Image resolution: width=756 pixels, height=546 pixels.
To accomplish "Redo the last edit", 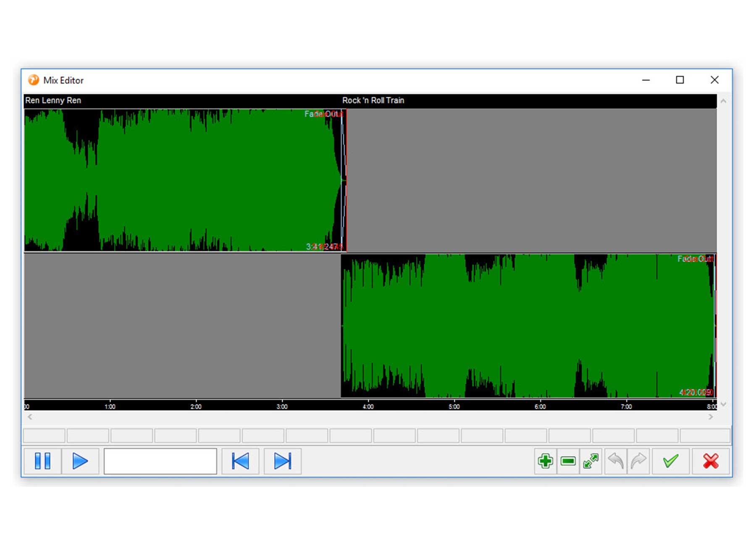I will point(638,461).
